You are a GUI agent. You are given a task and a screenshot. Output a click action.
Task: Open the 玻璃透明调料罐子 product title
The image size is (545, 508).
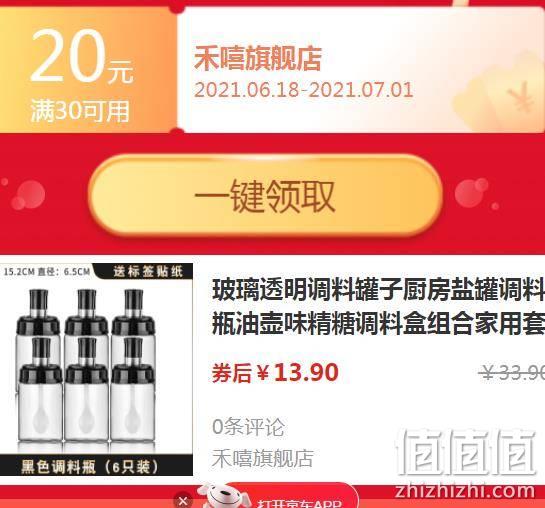(x=378, y=307)
